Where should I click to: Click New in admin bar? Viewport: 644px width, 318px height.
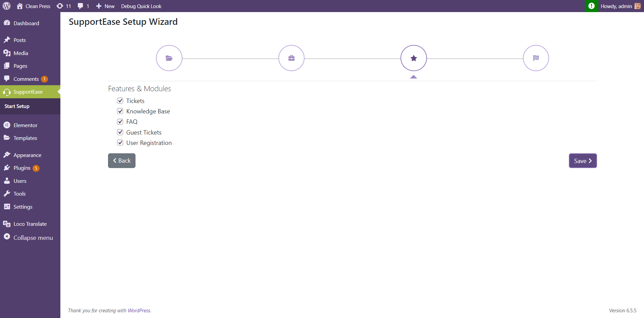click(x=109, y=6)
